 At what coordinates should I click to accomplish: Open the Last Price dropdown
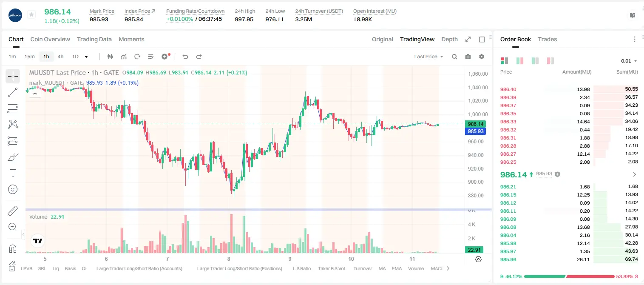pyautogui.click(x=428, y=57)
